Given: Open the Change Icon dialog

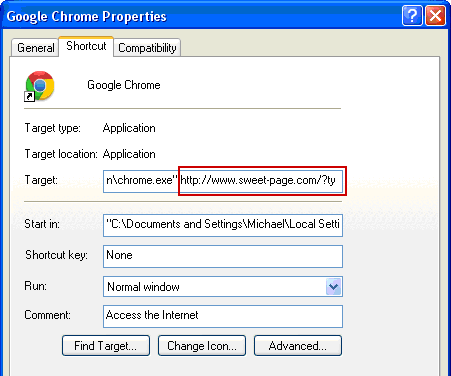Looking at the screenshot, I should (x=202, y=346).
